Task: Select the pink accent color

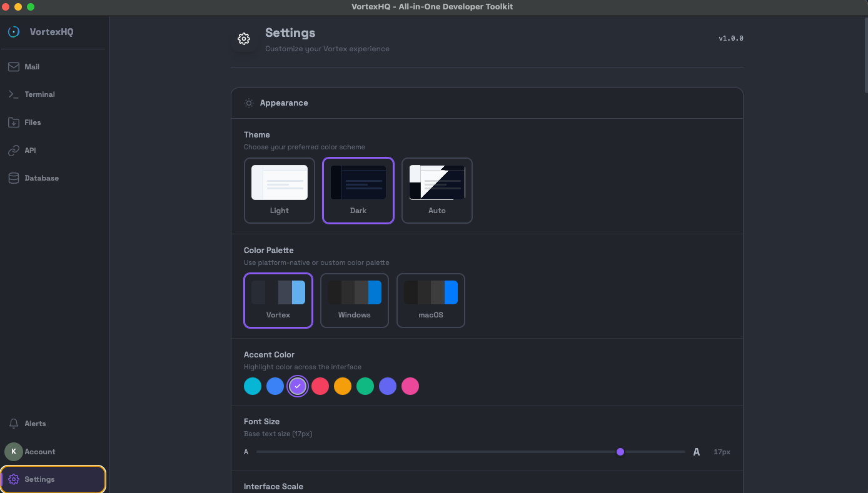Action: pyautogui.click(x=410, y=386)
